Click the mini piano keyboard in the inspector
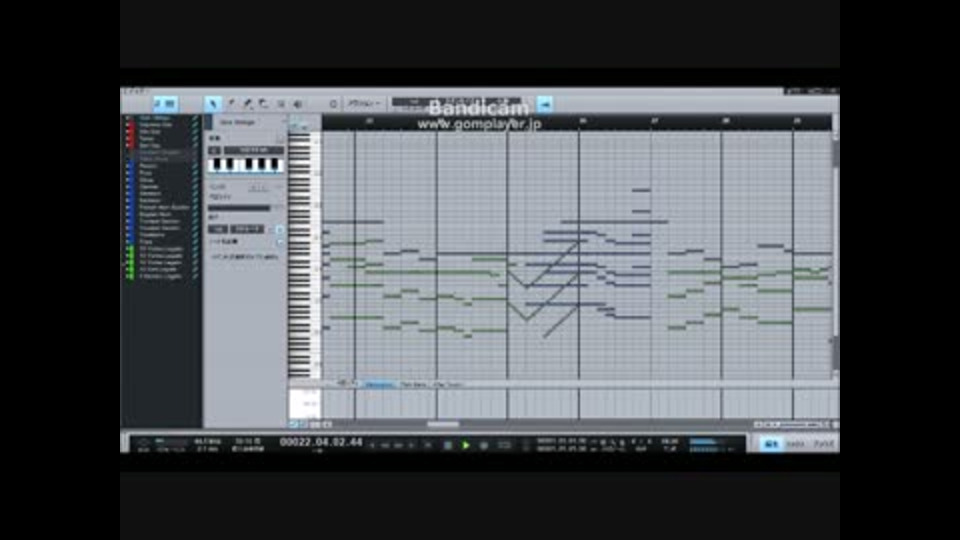The width and height of the screenshot is (960, 540). click(246, 165)
